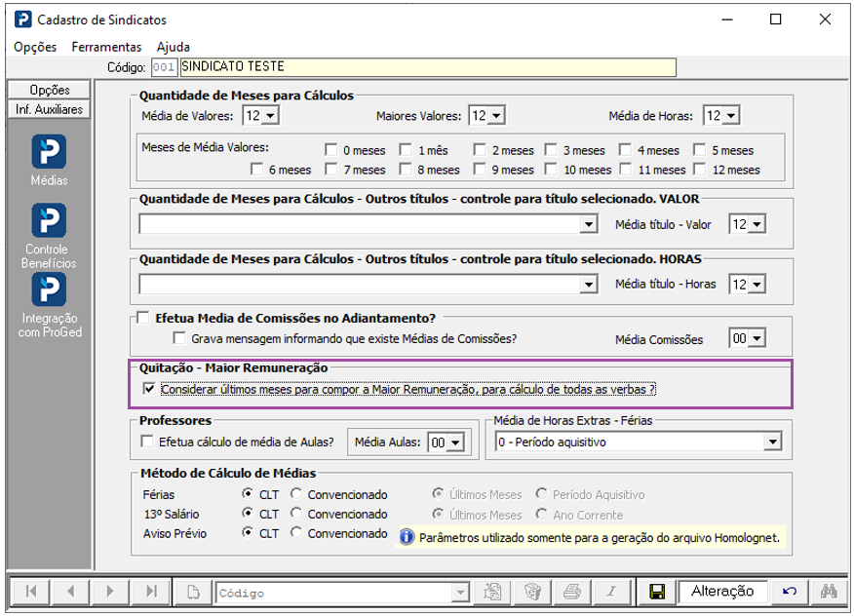Click the Código 001 field

click(x=164, y=67)
